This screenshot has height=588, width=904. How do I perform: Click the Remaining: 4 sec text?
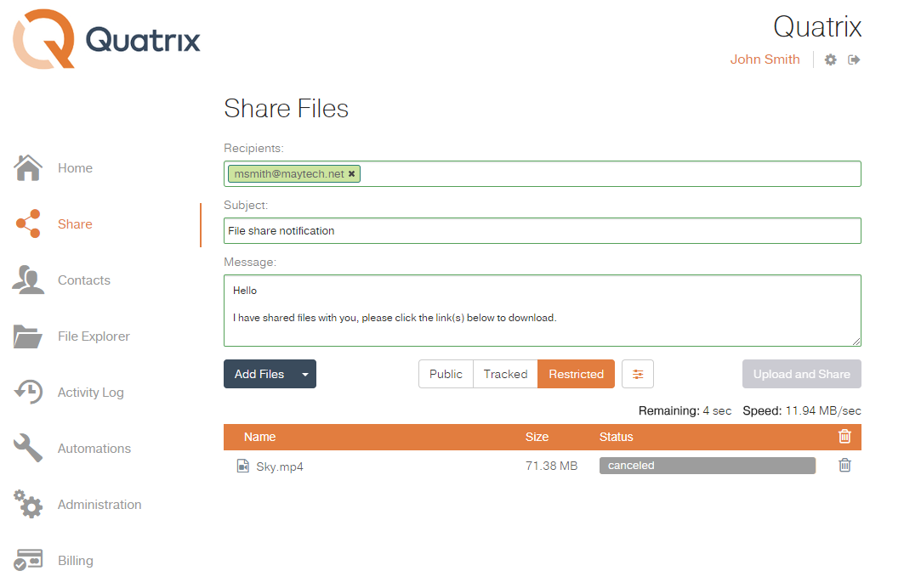point(685,410)
